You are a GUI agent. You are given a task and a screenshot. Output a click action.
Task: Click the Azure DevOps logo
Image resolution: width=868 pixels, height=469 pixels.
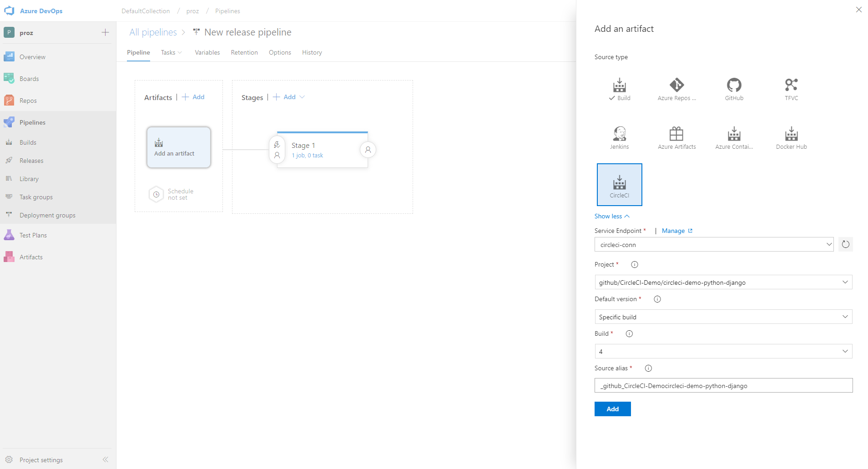9,10
